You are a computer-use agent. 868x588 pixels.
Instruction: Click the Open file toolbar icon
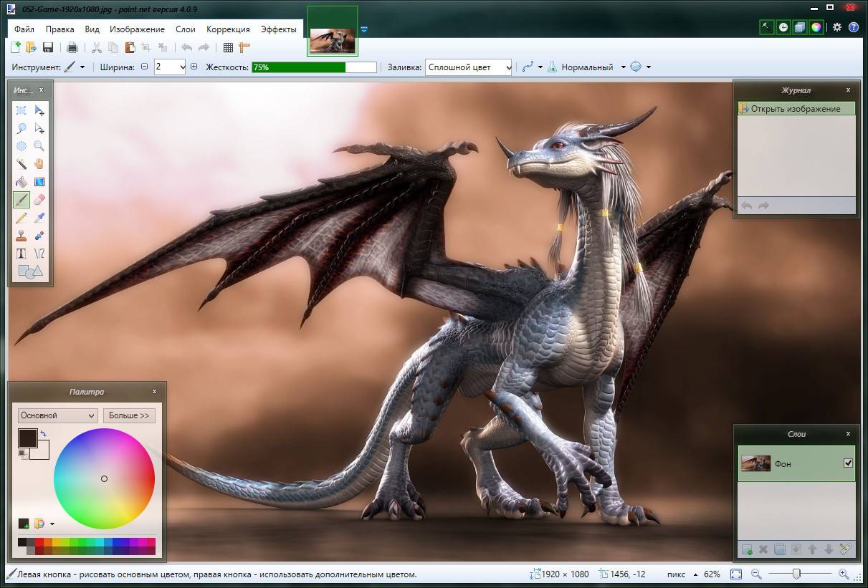point(31,47)
